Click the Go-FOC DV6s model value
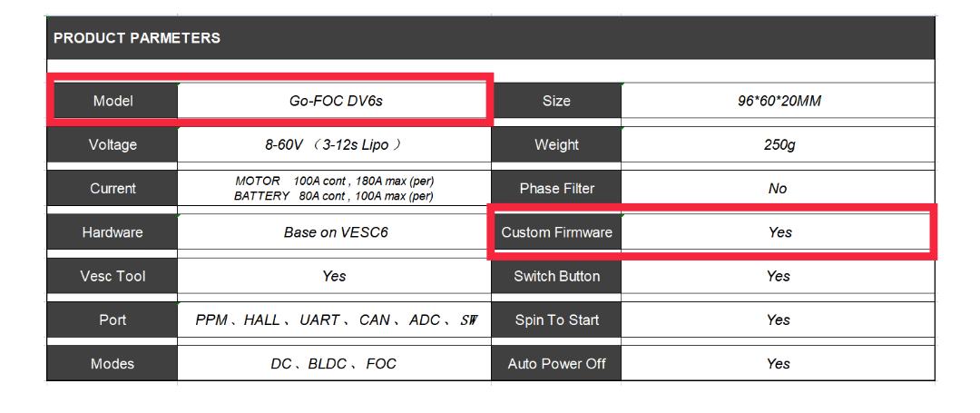This screenshot has width=980, height=413. tap(336, 101)
